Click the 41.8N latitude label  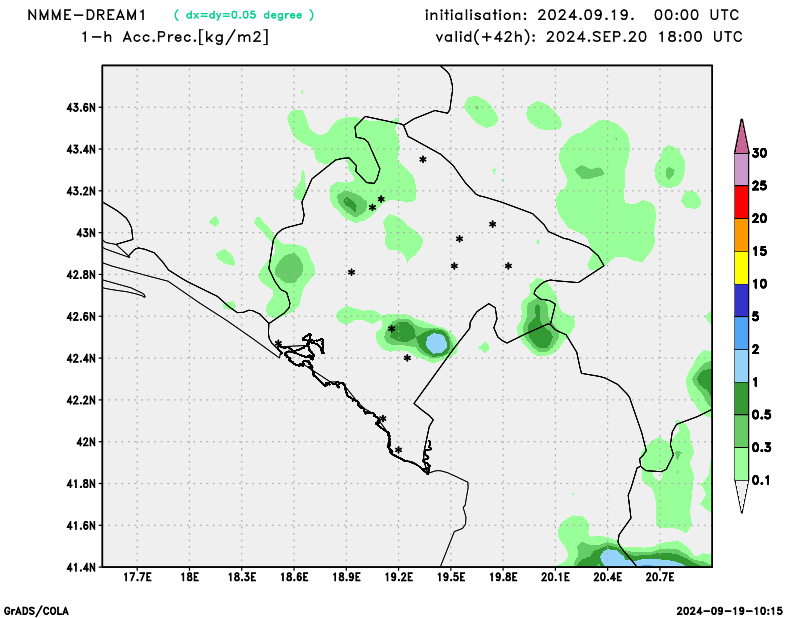[81, 484]
